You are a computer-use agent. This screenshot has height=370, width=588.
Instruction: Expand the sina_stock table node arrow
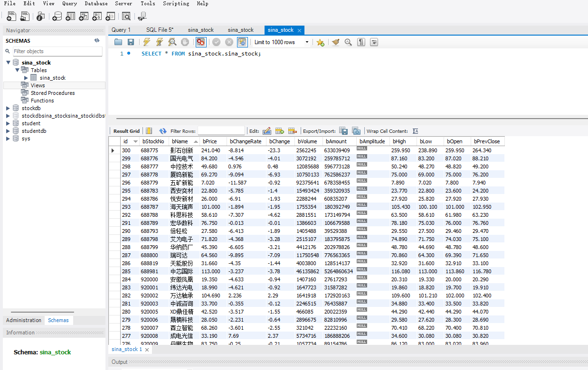coord(26,78)
